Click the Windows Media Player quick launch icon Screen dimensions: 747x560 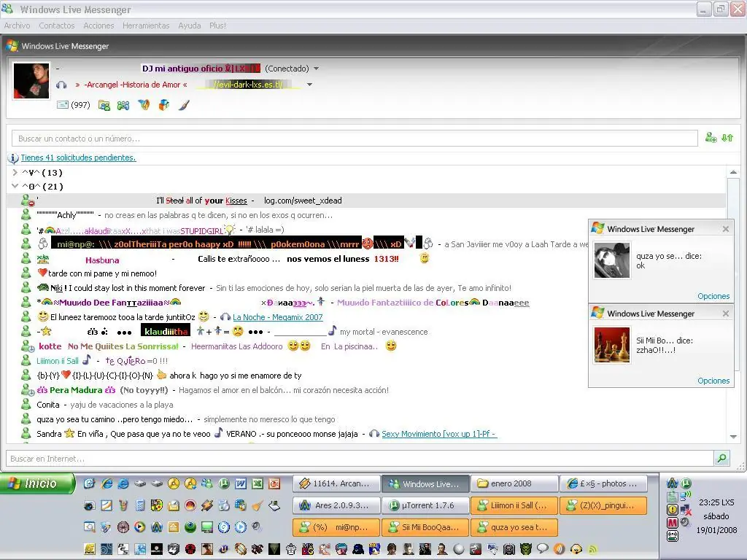coord(139,527)
